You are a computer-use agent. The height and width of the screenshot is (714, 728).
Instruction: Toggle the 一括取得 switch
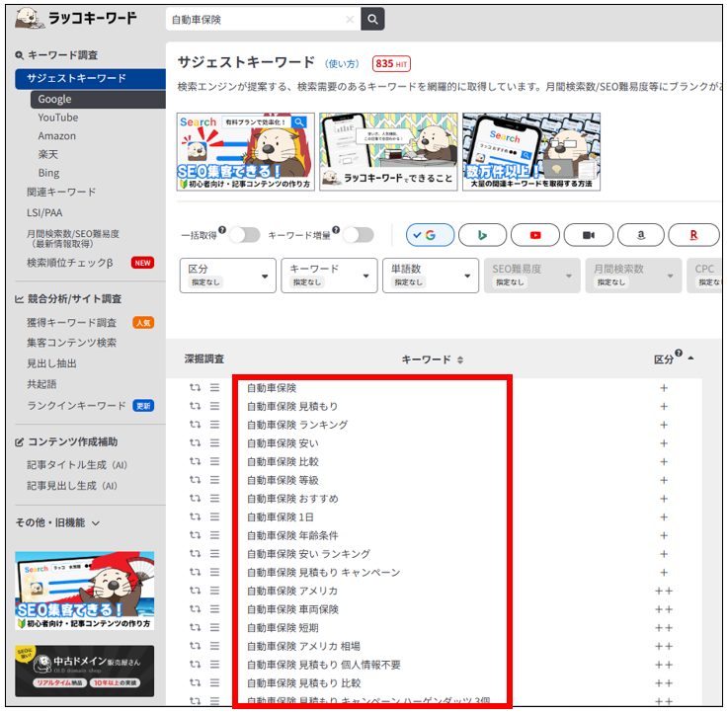[245, 235]
